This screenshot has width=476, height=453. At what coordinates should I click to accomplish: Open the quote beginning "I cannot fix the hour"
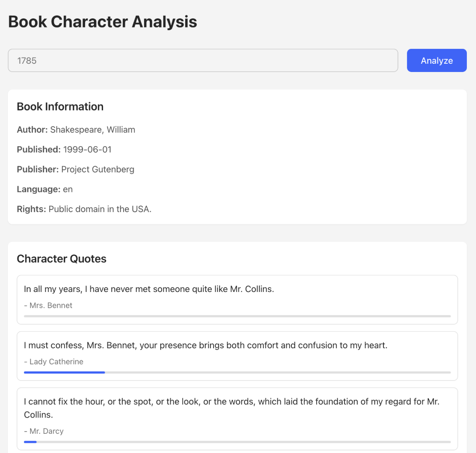pyautogui.click(x=231, y=408)
